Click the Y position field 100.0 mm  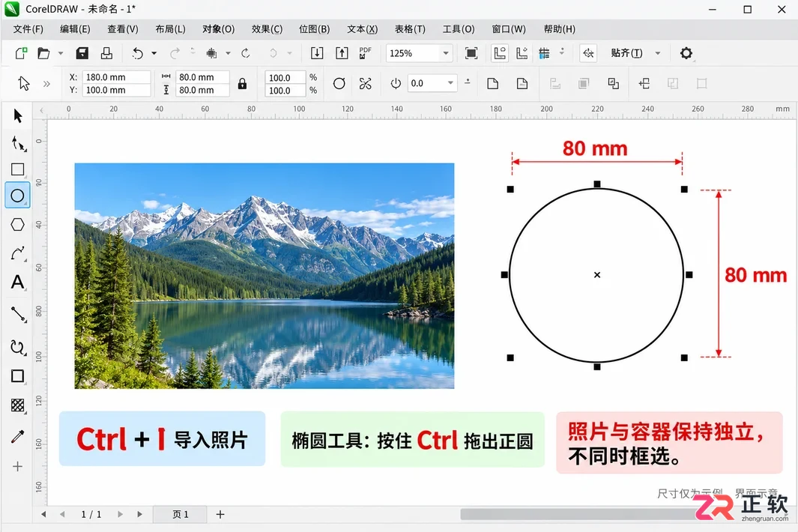pos(117,90)
